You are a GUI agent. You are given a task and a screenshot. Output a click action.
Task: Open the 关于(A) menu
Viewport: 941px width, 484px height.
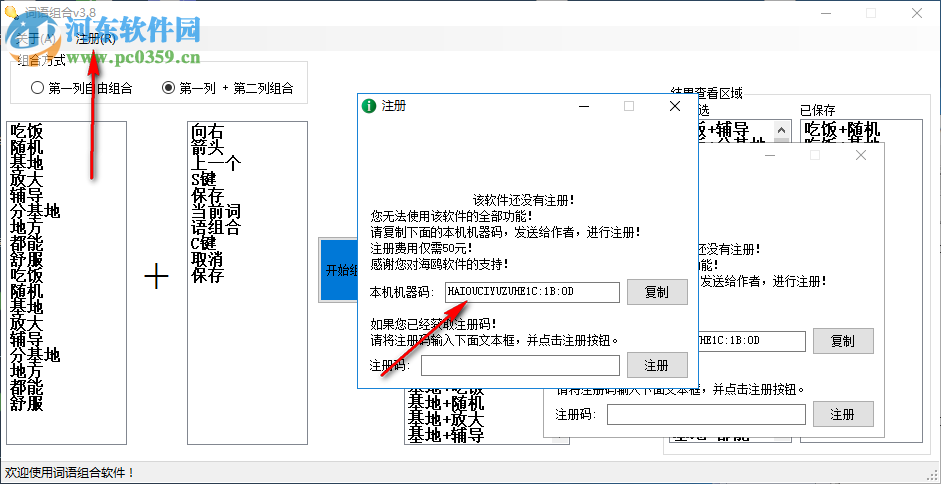[36, 39]
